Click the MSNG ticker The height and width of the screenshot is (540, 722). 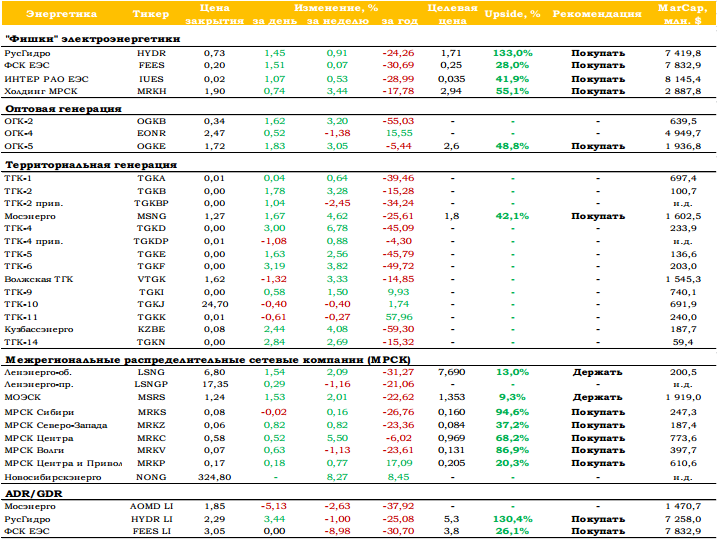tap(151, 216)
